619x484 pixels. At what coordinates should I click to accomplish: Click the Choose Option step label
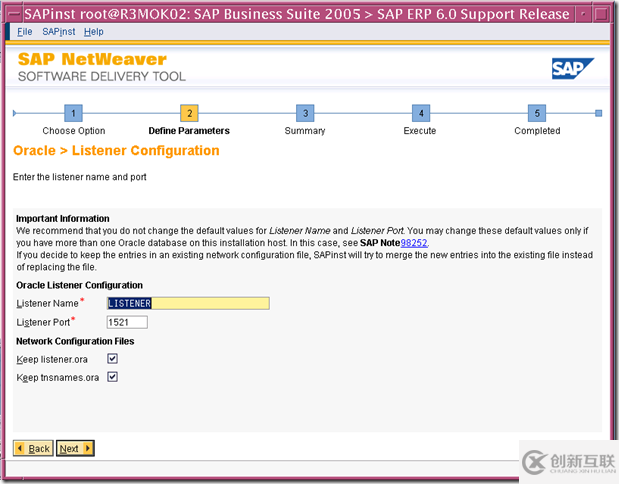coord(74,131)
